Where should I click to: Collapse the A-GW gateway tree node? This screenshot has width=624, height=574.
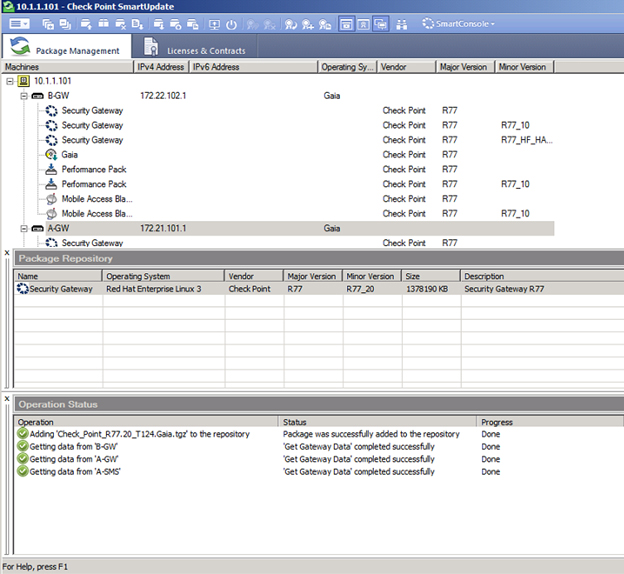(24, 228)
